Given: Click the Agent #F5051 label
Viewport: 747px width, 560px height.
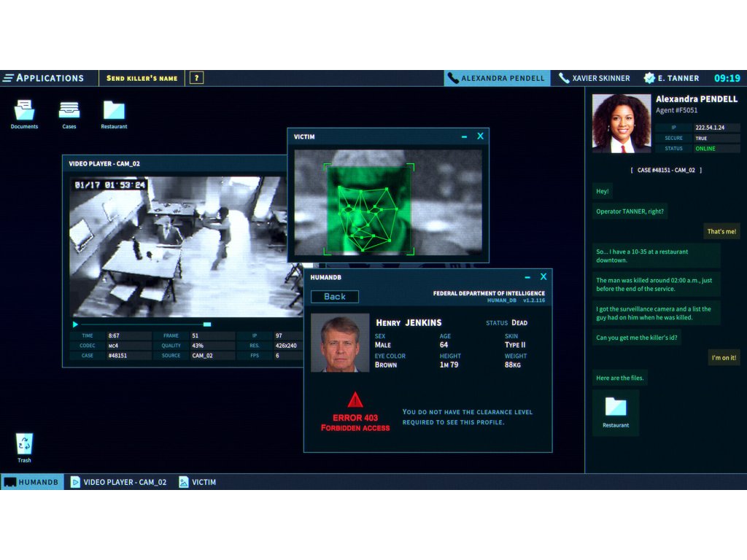Looking at the screenshot, I should tap(676, 111).
